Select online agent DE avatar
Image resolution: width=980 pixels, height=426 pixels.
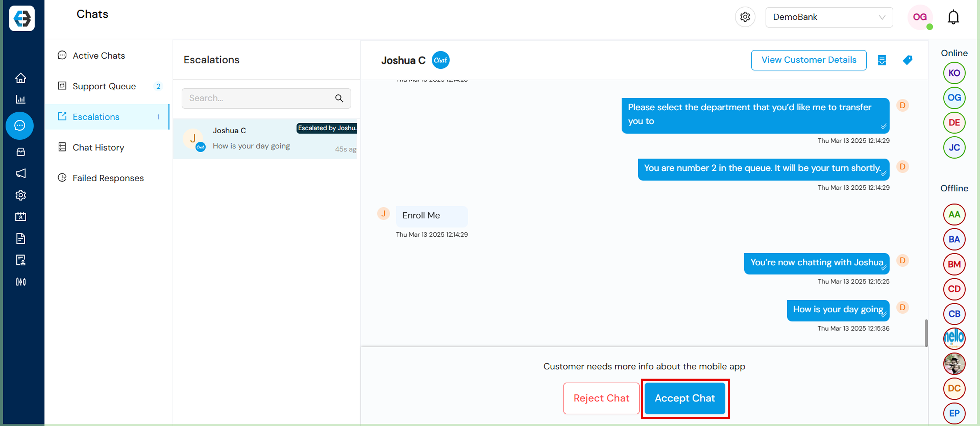click(x=954, y=122)
